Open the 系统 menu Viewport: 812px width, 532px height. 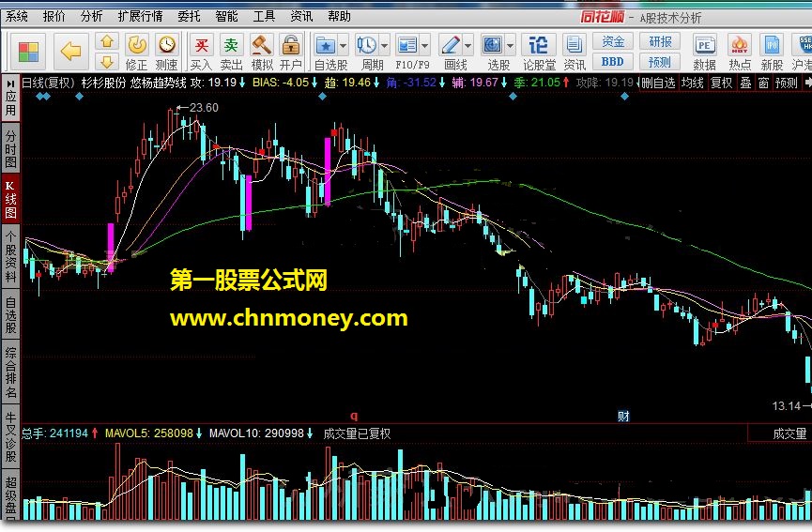pos(17,17)
